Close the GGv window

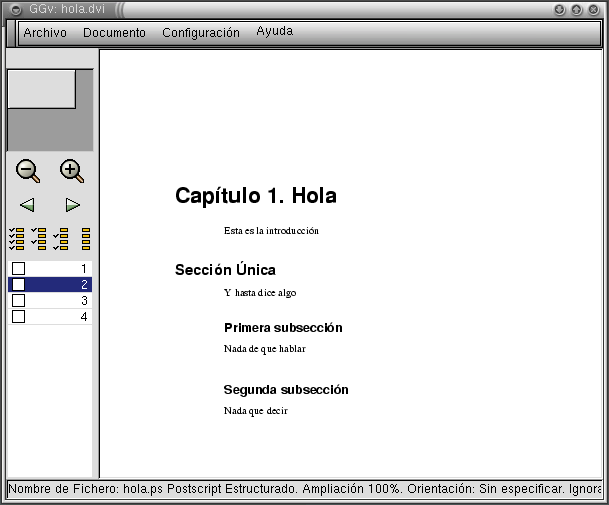pyautogui.click(x=594, y=9)
